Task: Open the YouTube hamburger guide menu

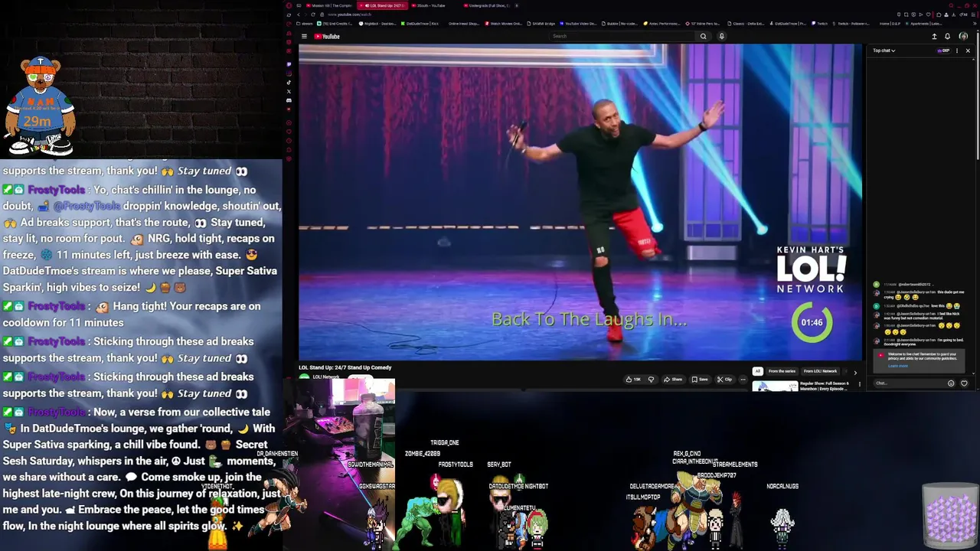Action: [304, 36]
